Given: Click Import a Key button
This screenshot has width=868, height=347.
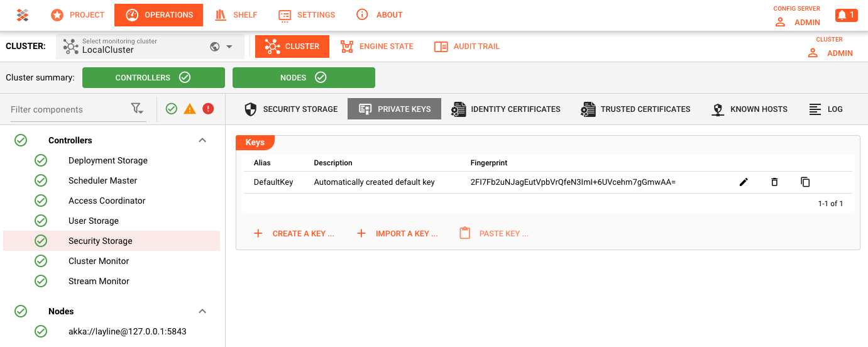Looking at the screenshot, I should (397, 233).
